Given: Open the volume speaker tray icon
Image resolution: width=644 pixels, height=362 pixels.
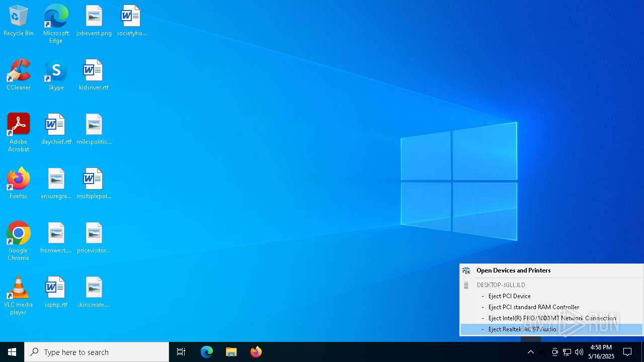Looking at the screenshot, I should click(x=579, y=352).
